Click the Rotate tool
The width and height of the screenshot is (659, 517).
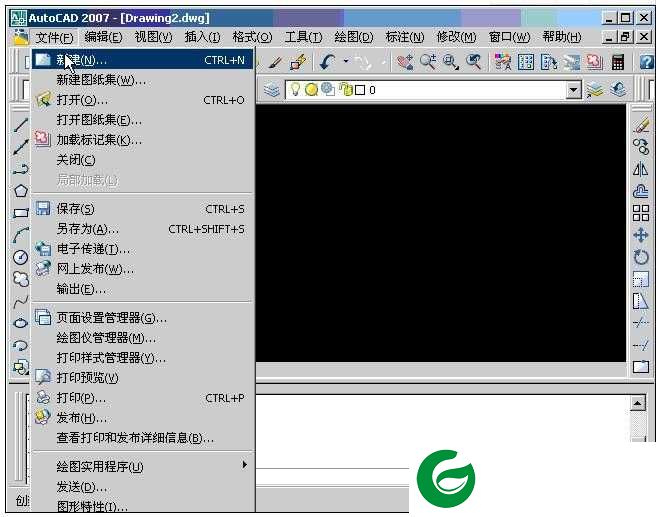641,257
